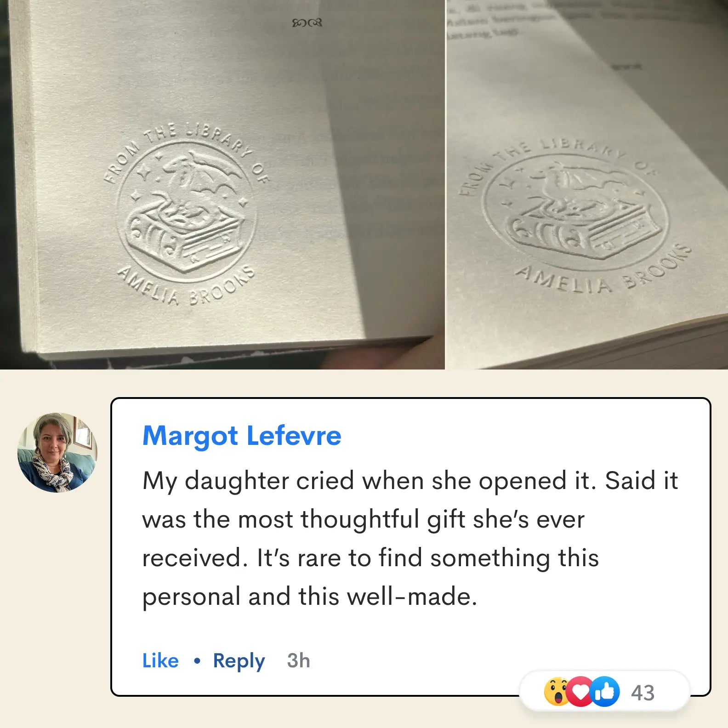Open the 3h comment timestamp

point(298,660)
